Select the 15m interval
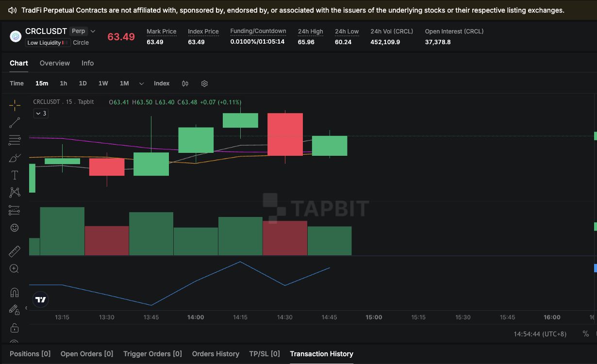This screenshot has width=597, height=364. click(x=42, y=83)
